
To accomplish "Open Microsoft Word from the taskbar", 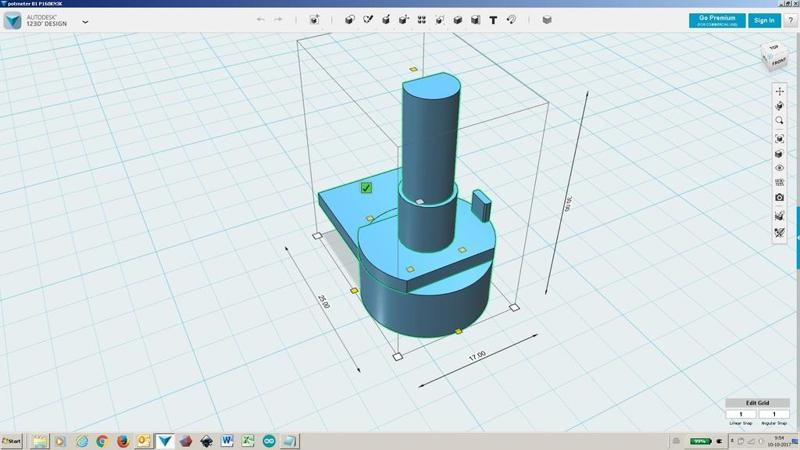I will [x=227, y=441].
